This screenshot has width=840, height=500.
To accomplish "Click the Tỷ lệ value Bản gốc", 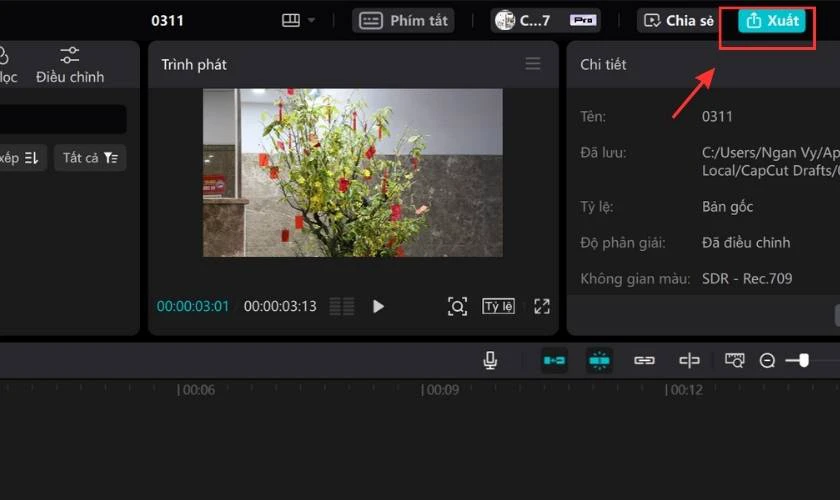I will tap(728, 207).
